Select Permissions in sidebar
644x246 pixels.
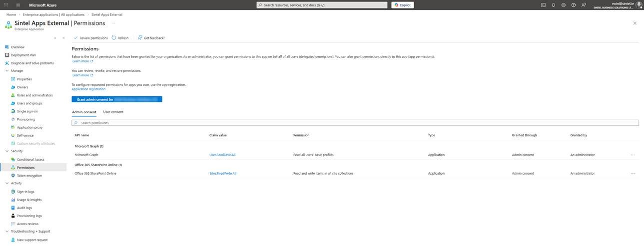[x=26, y=168]
